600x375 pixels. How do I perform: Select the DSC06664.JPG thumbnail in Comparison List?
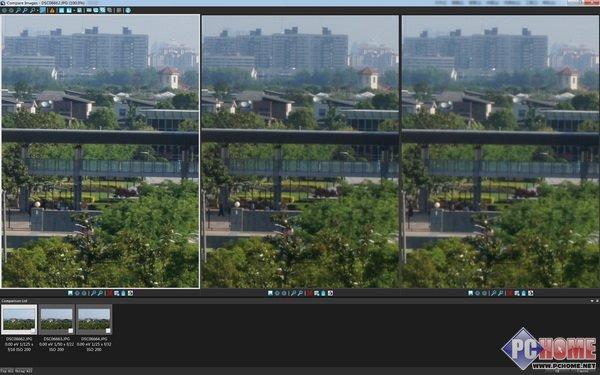94,320
